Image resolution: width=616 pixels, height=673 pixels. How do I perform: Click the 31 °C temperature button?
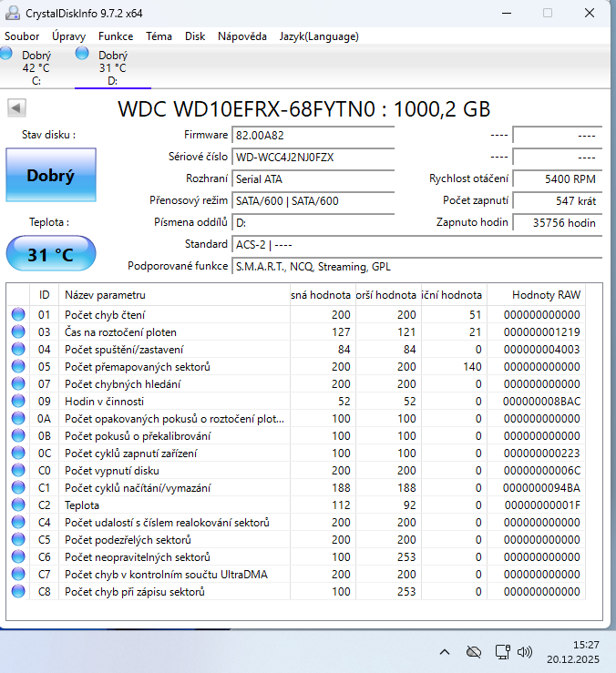click(50, 254)
